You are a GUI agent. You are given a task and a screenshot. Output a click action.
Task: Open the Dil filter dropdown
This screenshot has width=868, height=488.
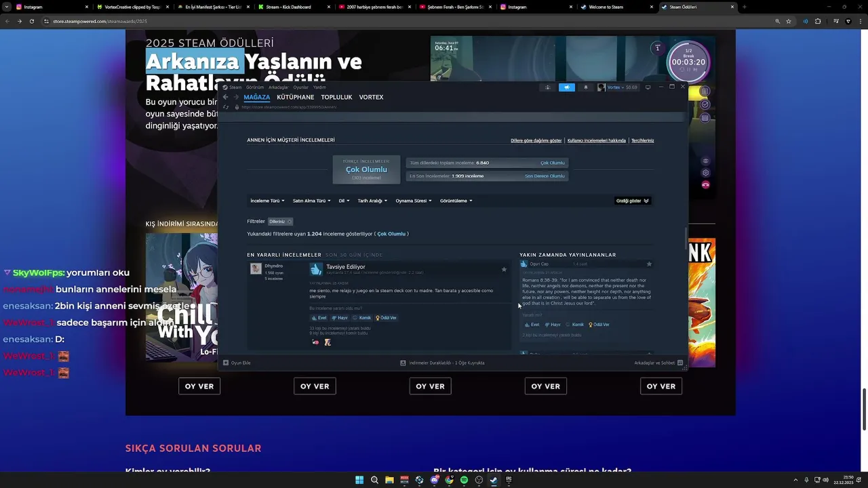[344, 201]
